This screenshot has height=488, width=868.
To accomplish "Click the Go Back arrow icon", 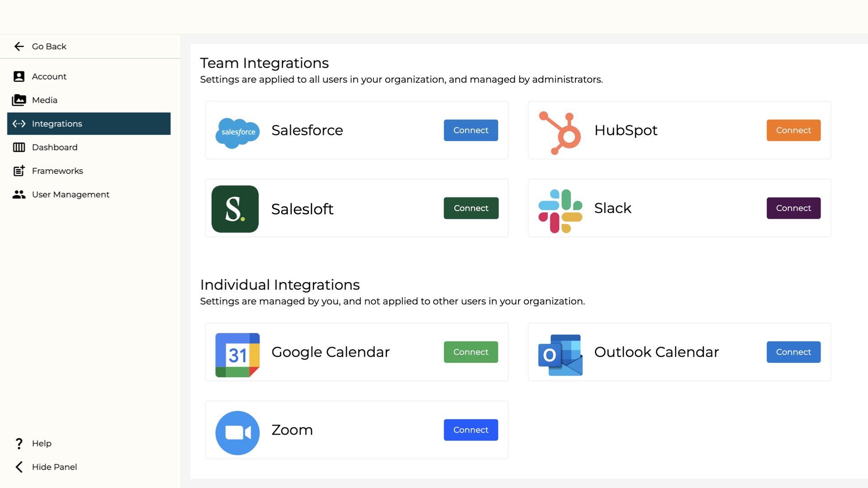I will [19, 47].
